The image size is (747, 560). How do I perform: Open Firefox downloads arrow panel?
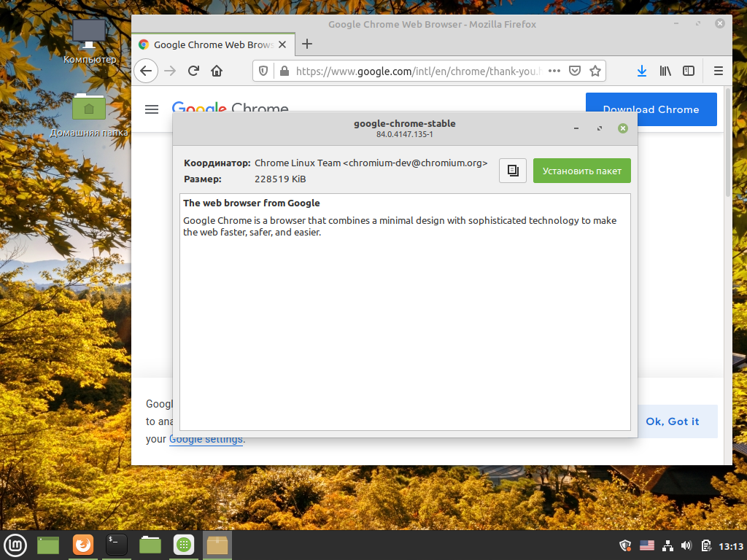point(642,71)
